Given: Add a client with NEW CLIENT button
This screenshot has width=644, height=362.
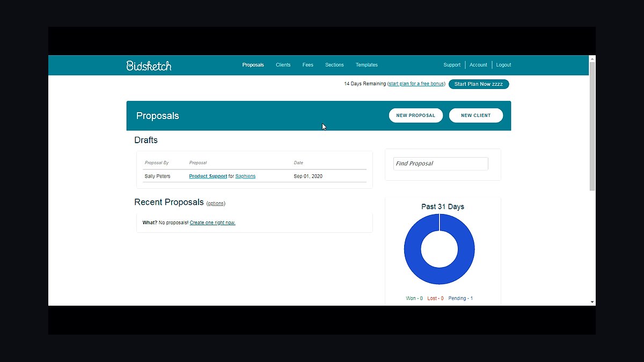Looking at the screenshot, I should click(476, 115).
